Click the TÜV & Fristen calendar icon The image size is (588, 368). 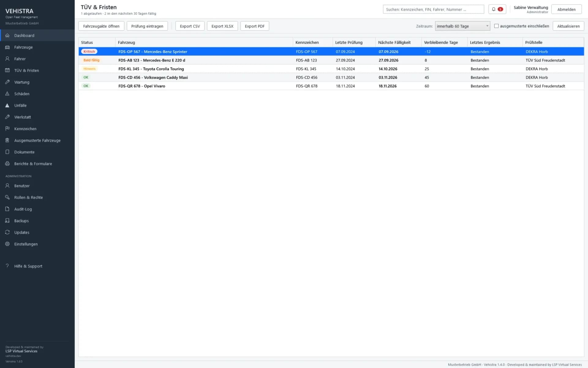click(7, 71)
